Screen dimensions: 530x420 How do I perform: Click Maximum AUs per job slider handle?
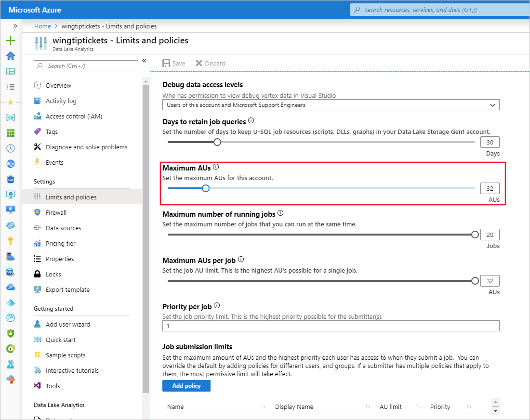point(475,281)
